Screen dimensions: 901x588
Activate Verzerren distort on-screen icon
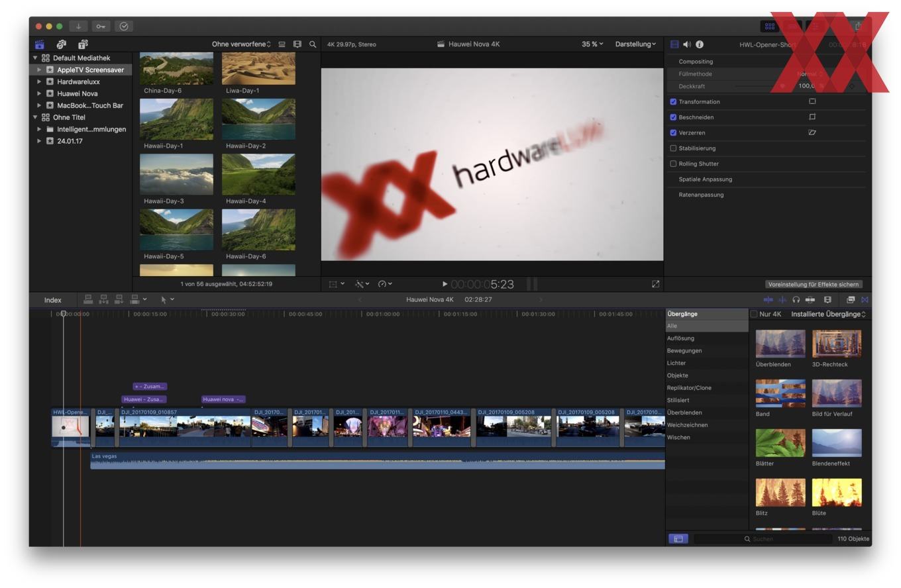(x=812, y=132)
